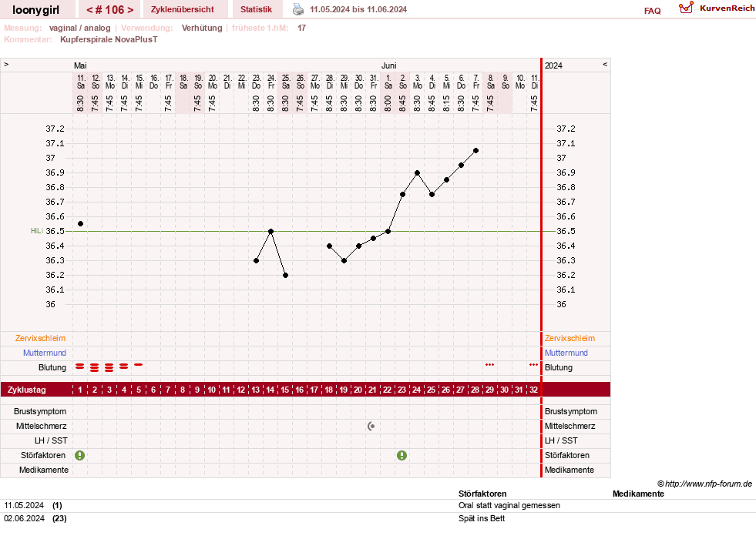The image size is (756, 539).
Task: Select cycle day 28 in the Zyklustag bar
Action: coord(475,390)
